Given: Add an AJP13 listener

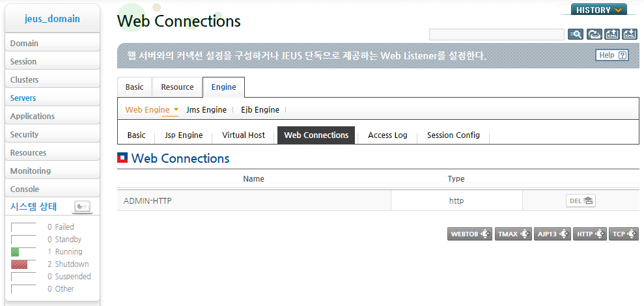Looking at the screenshot, I should (552, 234).
